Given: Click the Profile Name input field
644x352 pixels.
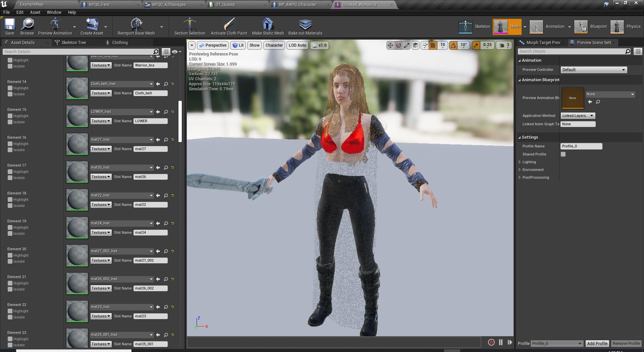Looking at the screenshot, I should tap(581, 146).
